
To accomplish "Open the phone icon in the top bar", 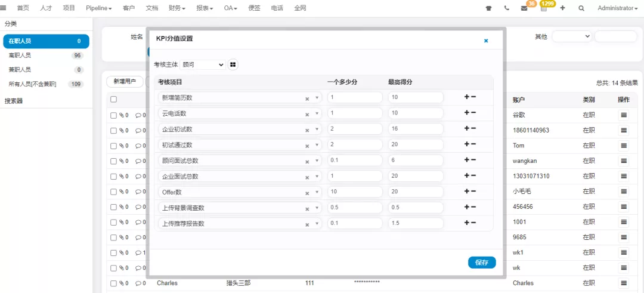I will [x=507, y=8].
